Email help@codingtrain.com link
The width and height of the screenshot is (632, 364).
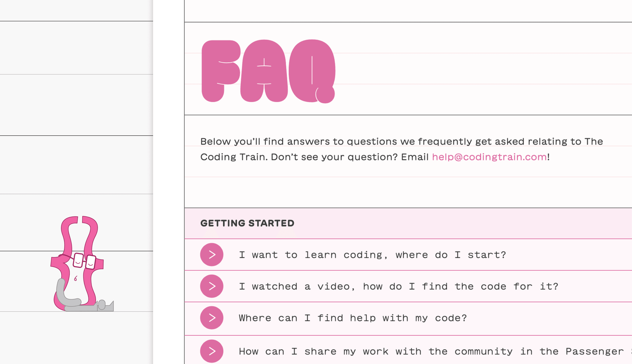coord(489,157)
